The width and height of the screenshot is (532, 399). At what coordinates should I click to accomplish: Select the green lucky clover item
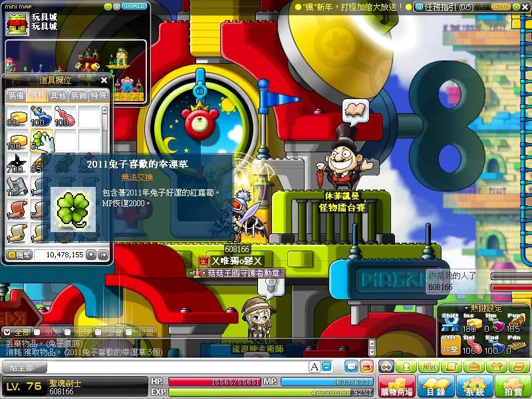click(41, 140)
